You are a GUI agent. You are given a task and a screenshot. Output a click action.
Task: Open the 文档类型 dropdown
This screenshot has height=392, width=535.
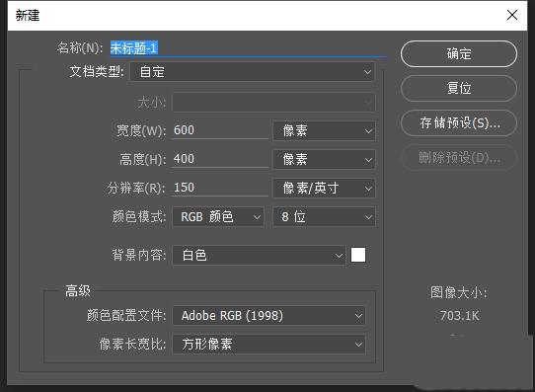(x=253, y=72)
